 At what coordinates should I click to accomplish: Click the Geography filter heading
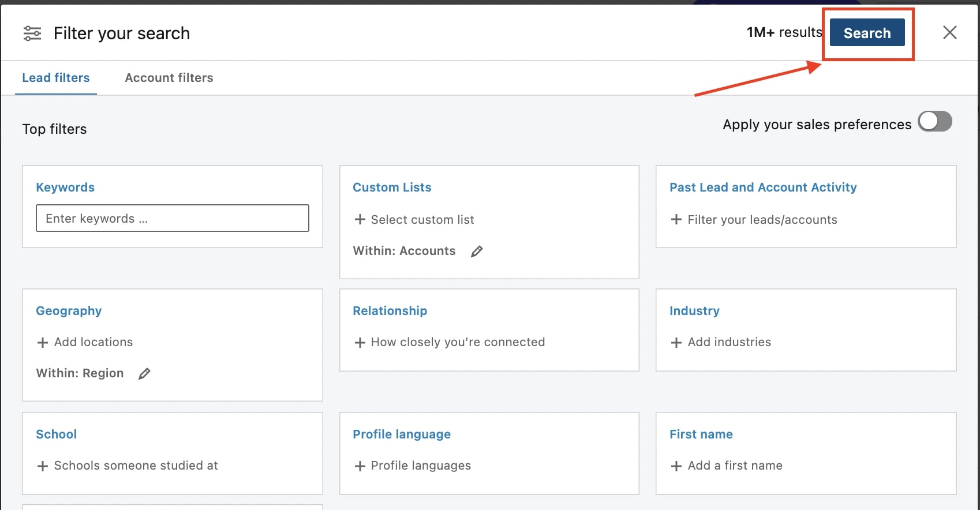(69, 311)
